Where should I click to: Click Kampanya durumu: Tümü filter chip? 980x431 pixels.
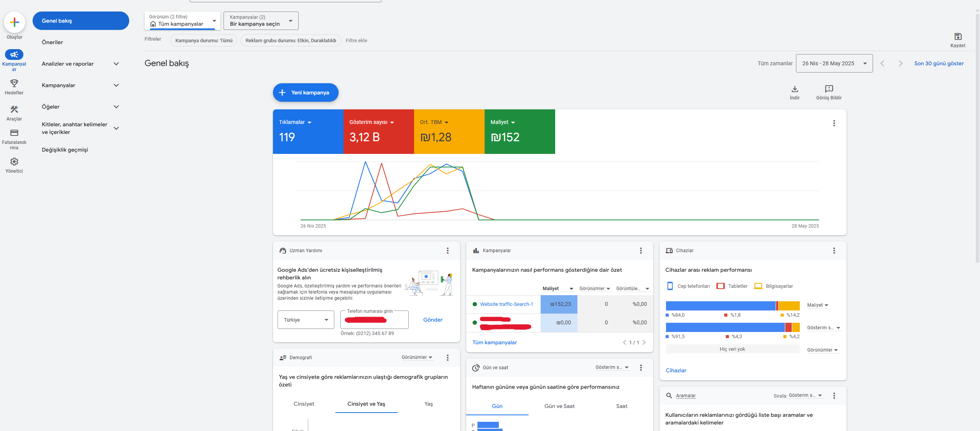tap(204, 40)
